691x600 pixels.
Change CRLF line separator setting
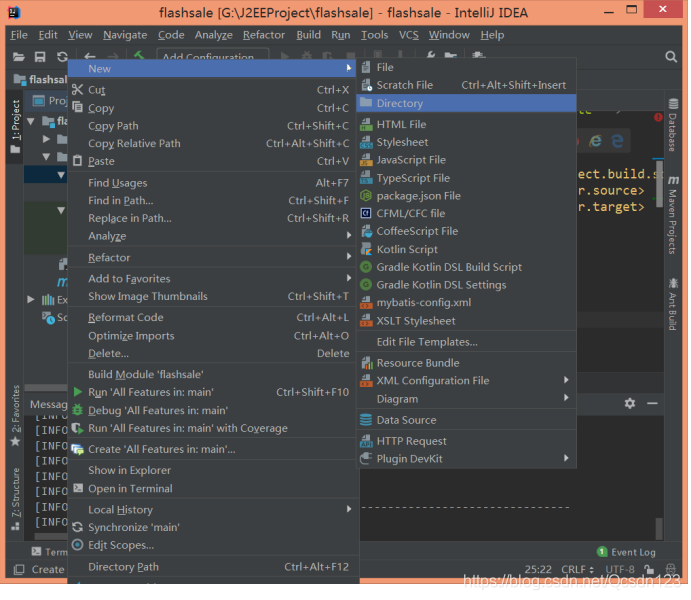[577, 569]
